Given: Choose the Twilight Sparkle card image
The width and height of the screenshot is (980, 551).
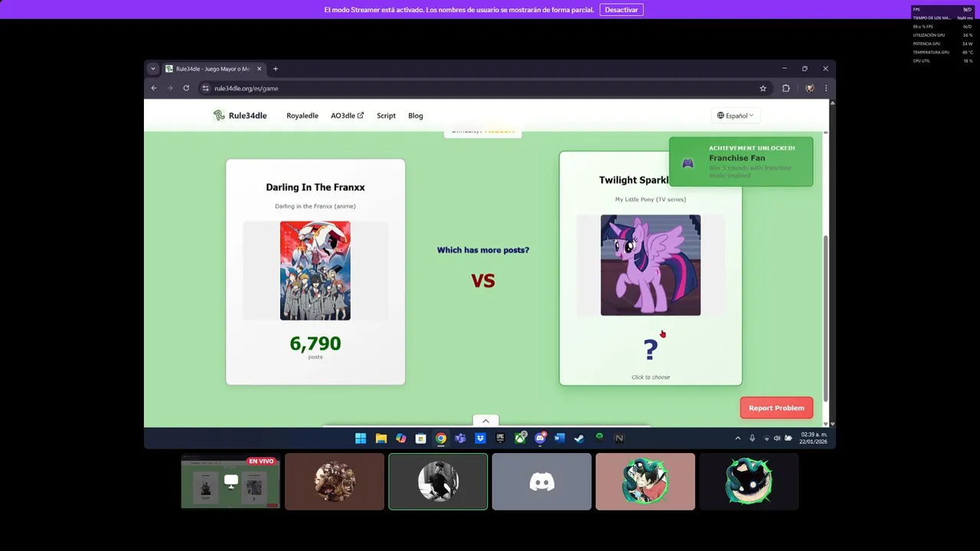Looking at the screenshot, I should pos(651,265).
